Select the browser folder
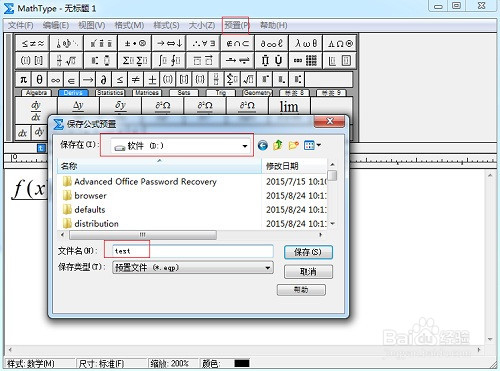This screenshot has height=371, width=500. pos(85,196)
